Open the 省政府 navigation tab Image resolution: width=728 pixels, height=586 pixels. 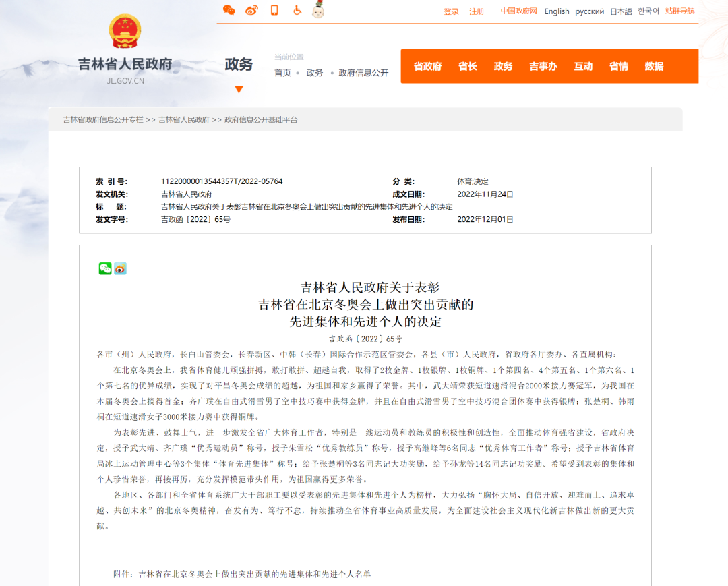coord(427,66)
